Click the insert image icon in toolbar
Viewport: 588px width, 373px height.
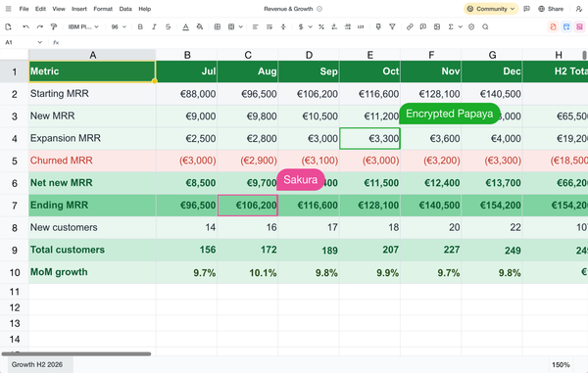point(437,26)
